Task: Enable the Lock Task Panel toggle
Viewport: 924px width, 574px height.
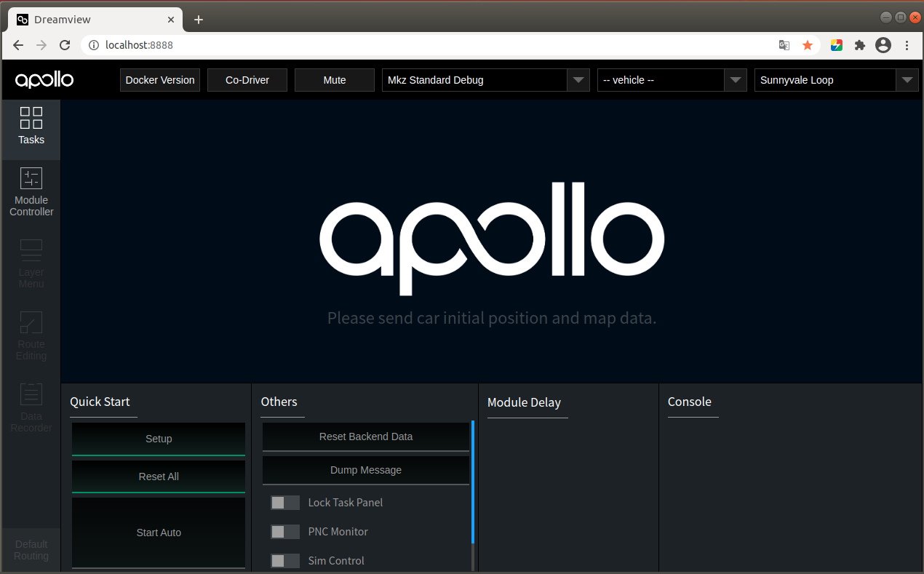Action: click(284, 502)
